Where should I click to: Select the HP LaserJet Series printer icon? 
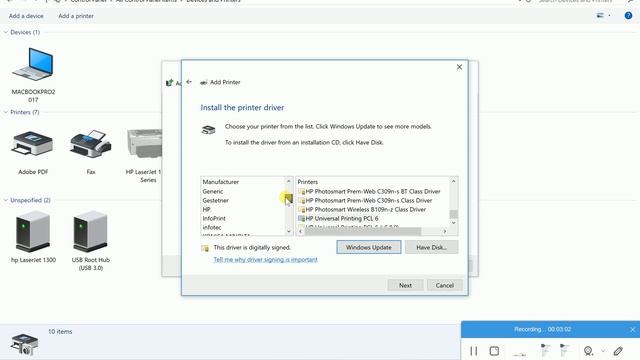pos(144,144)
